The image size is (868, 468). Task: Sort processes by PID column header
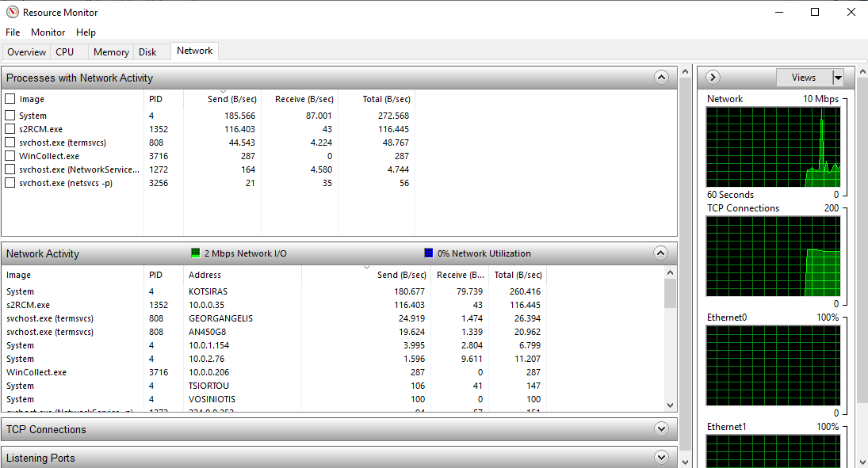163,99
